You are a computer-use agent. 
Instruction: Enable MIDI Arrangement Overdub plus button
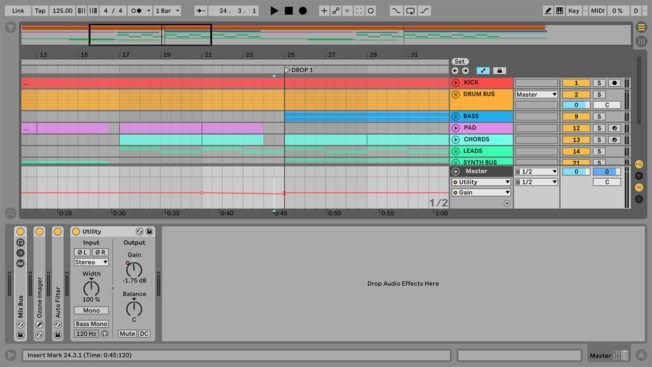point(324,11)
